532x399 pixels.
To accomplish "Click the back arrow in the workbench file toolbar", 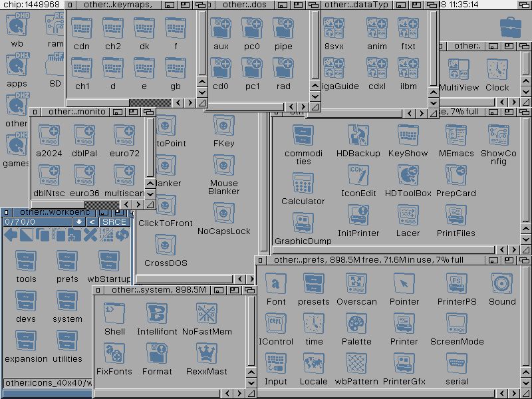I will (11, 235).
